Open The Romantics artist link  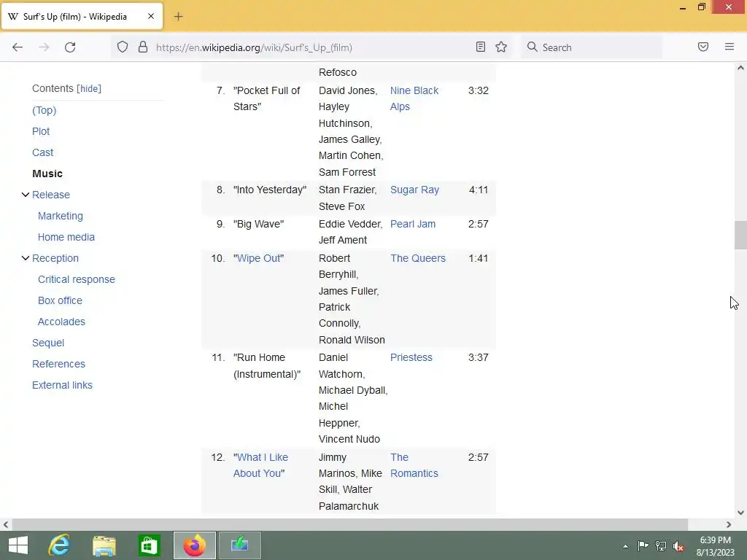pyautogui.click(x=414, y=465)
